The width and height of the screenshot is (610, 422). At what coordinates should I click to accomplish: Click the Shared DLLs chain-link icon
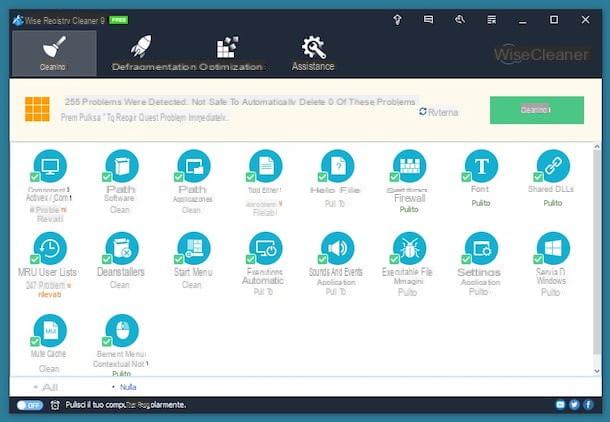point(553,166)
